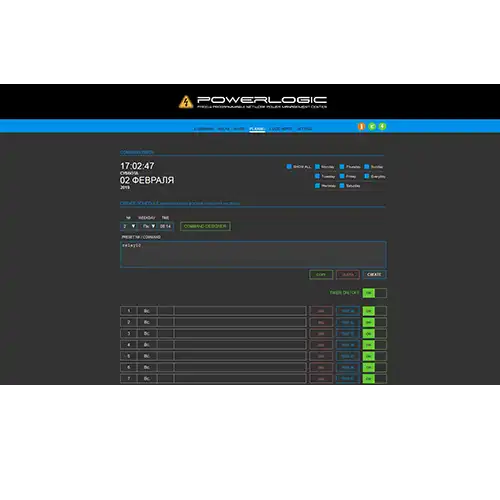
Task: Toggle the ON switch in schedule row 3
Action: [x=375, y=334]
